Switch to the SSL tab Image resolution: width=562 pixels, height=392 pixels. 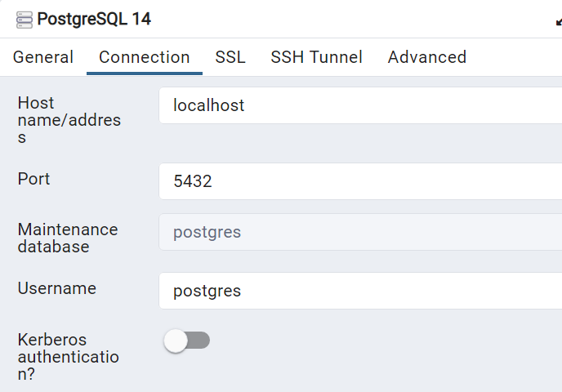point(230,57)
